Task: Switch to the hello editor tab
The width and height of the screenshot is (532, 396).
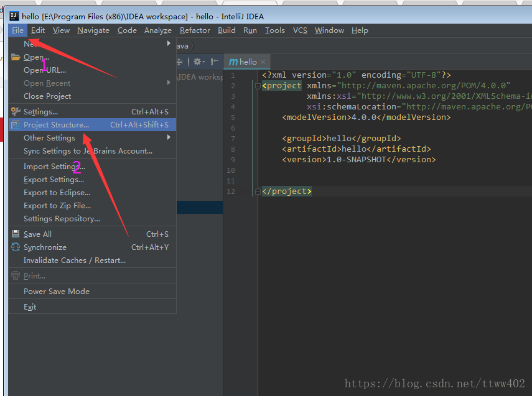Action: [x=248, y=62]
